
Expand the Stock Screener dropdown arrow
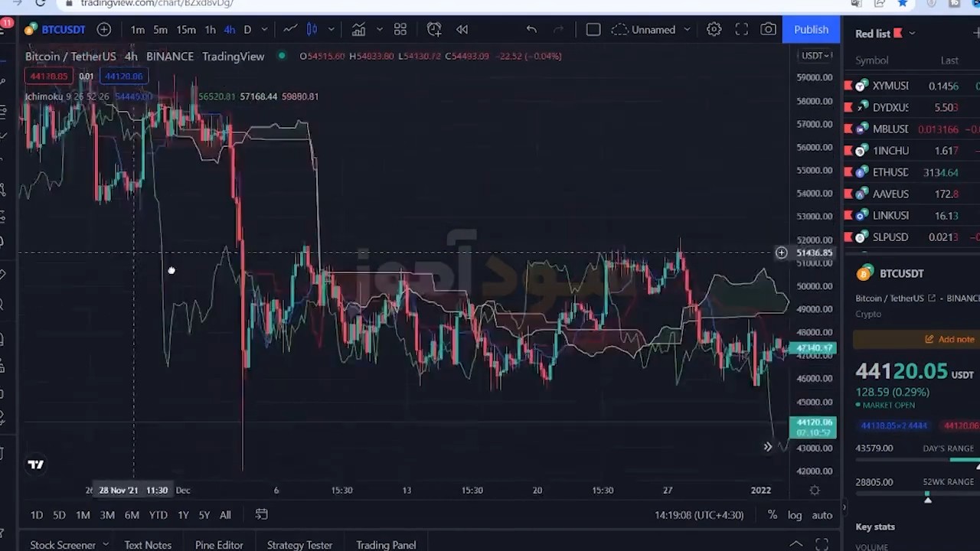tap(106, 544)
